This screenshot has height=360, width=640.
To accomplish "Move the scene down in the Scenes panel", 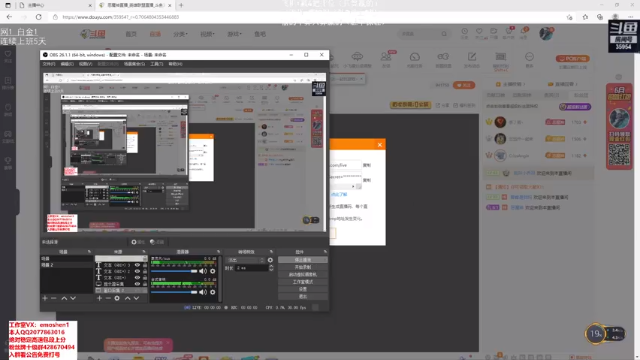I will click(73, 298).
